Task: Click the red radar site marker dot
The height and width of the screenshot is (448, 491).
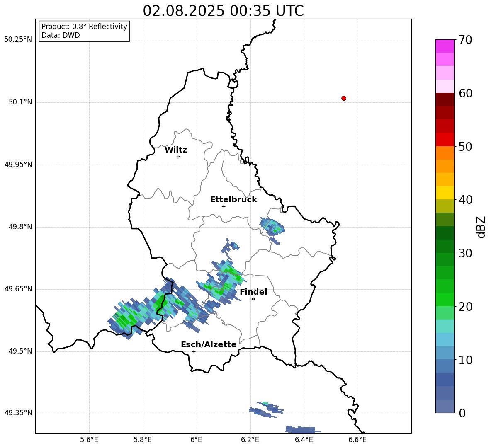Action: [344, 98]
